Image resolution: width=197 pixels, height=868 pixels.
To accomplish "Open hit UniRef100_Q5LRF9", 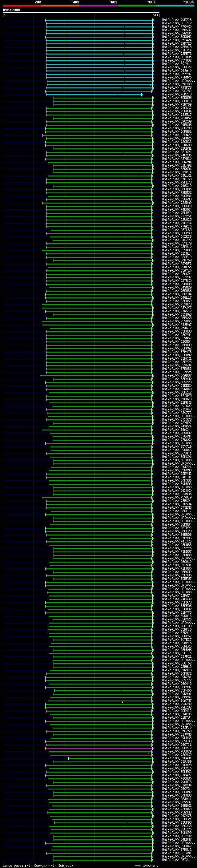I will [x=177, y=213].
